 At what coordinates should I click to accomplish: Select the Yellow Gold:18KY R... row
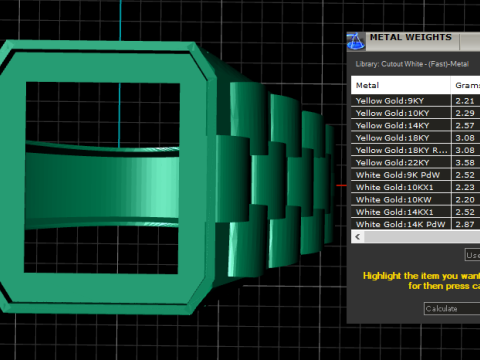[415, 150]
